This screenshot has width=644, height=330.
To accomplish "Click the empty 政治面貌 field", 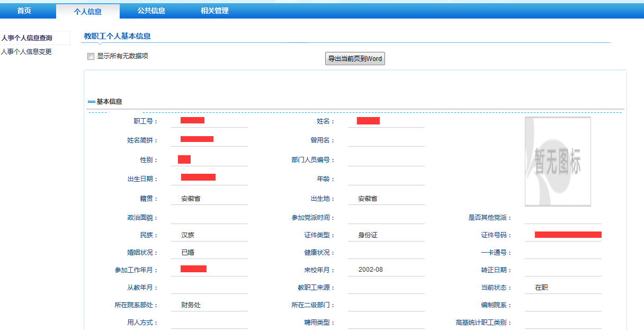I will pyautogui.click(x=209, y=218).
